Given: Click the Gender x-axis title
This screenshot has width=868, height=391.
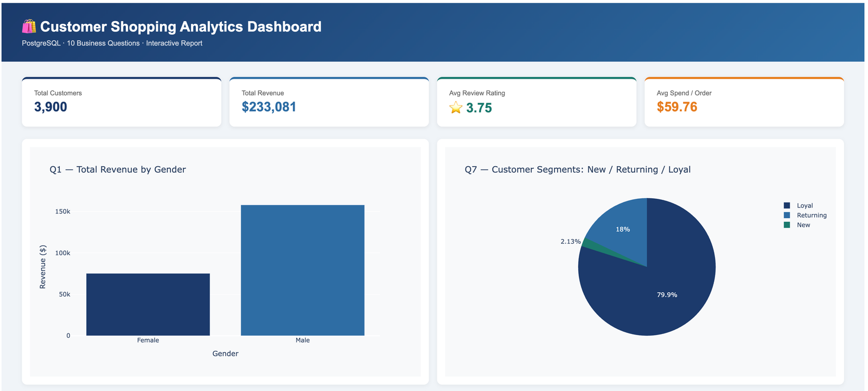Looking at the screenshot, I should pyautogui.click(x=225, y=354).
